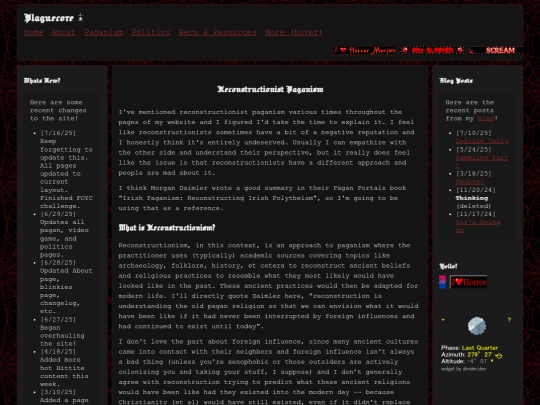Click the altitude indicator dot in moon widget
Viewport: 540px width, 405px height.
491,361
